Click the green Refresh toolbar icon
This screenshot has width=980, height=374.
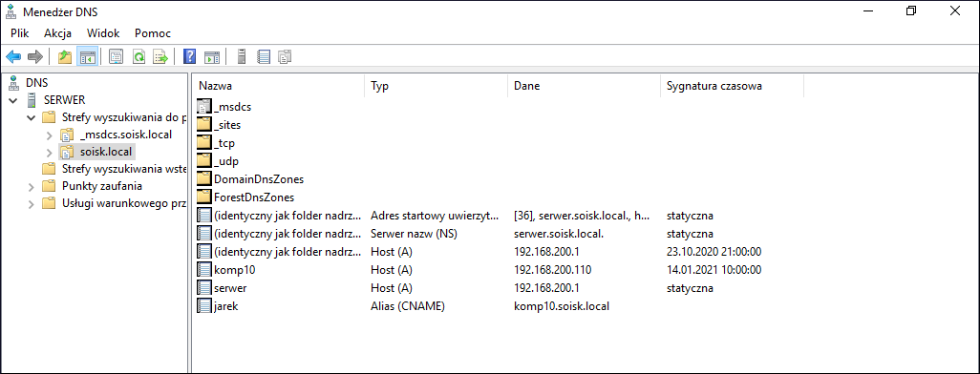tap(138, 57)
